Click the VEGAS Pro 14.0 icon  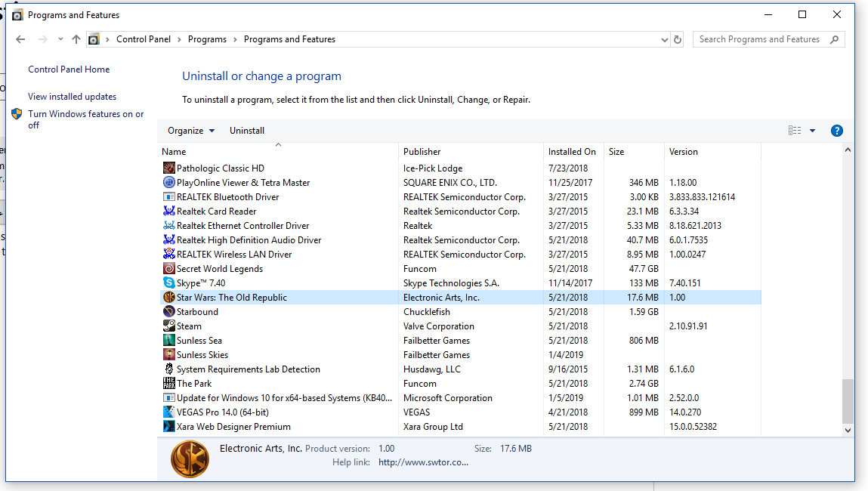coord(168,412)
